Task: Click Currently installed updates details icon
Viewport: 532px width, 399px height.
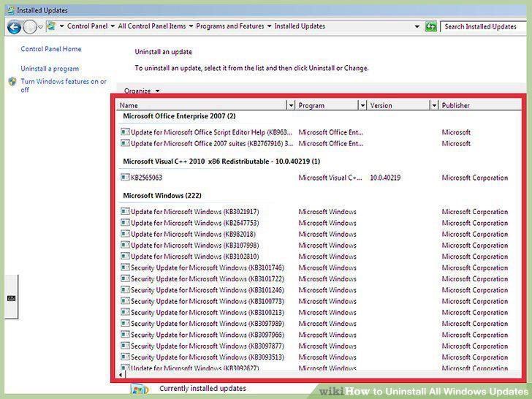Action: [x=140, y=389]
